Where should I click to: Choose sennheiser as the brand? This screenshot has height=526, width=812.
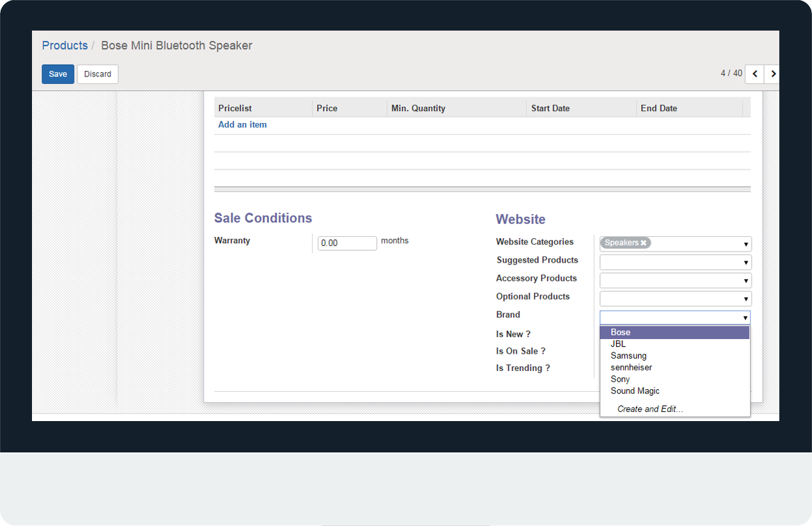pyautogui.click(x=675, y=368)
